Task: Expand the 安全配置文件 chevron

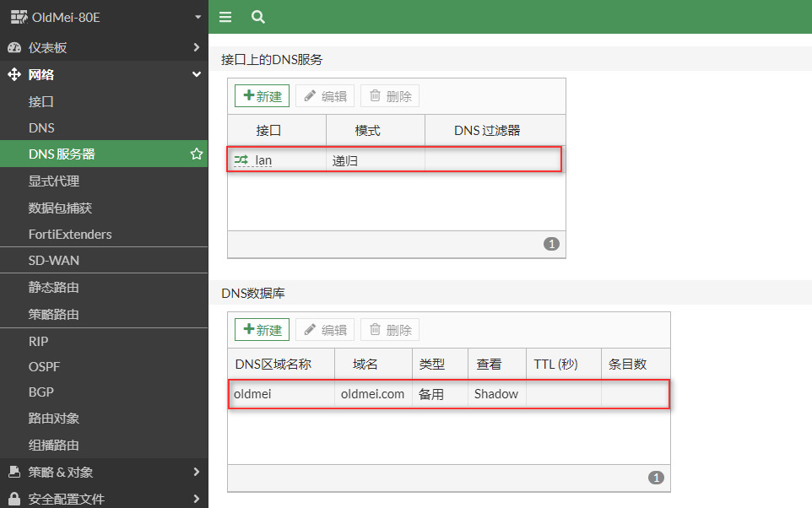Action: (197, 499)
